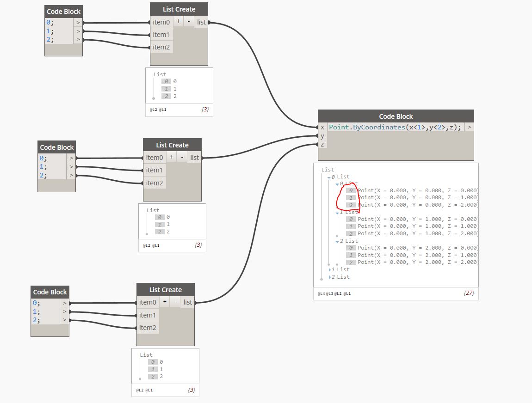Click the plus button on the List Create feeding y

click(x=172, y=157)
